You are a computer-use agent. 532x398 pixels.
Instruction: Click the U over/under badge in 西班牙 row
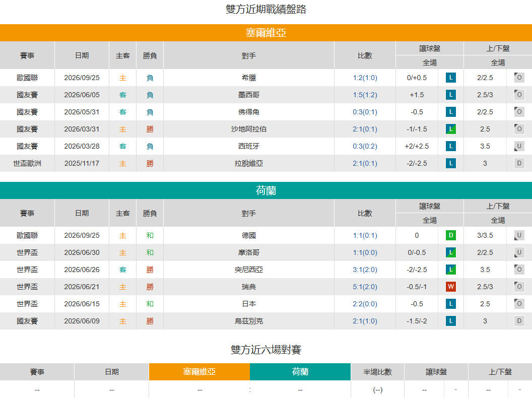(x=519, y=146)
